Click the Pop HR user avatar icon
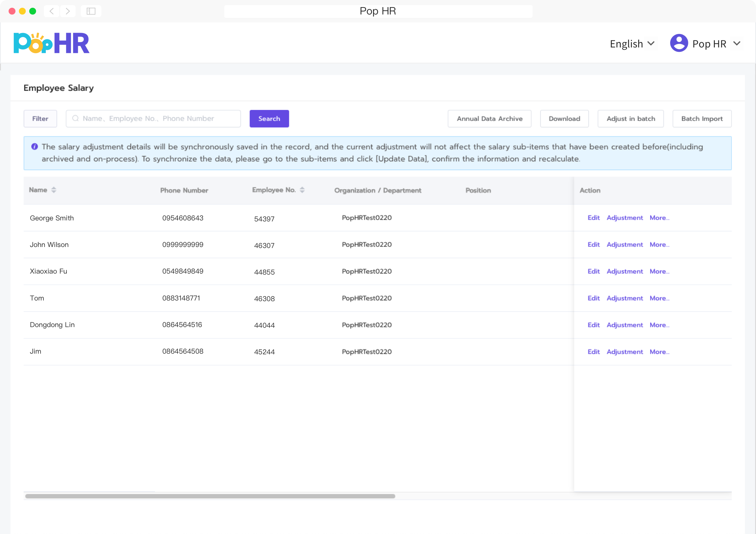This screenshot has width=756, height=534. (679, 43)
